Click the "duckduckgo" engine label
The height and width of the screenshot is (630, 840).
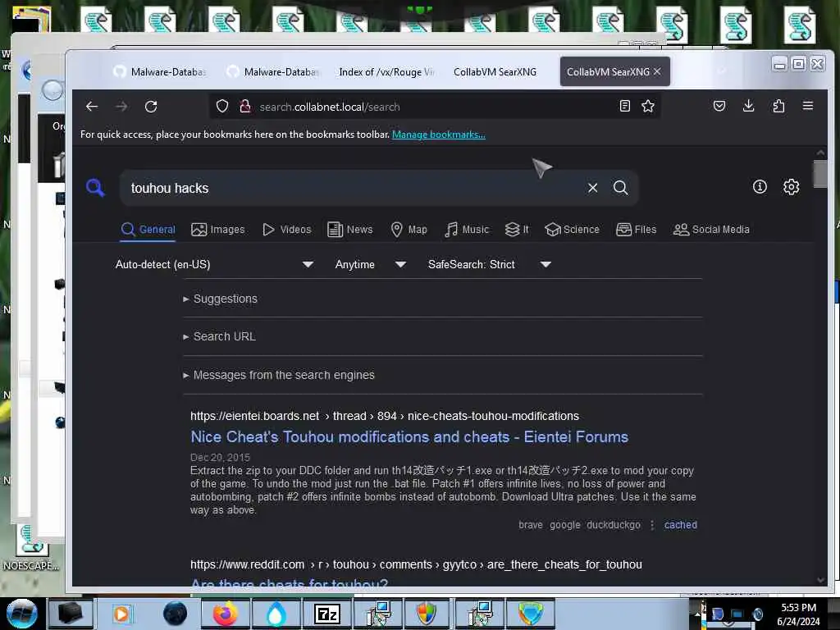(614, 525)
